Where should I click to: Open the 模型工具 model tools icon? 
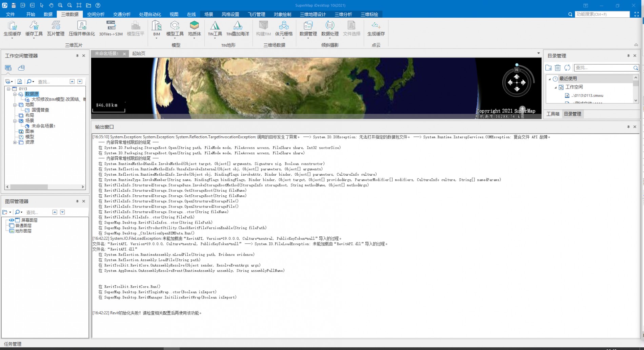[x=175, y=29]
